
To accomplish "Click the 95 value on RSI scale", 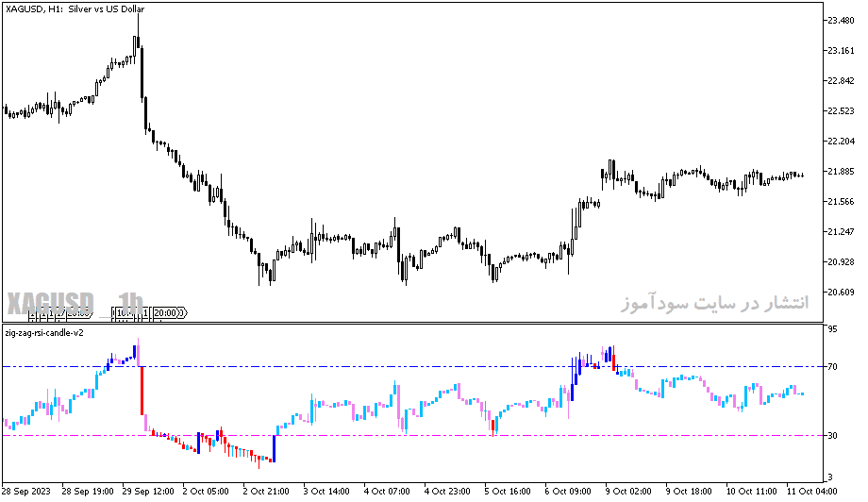I will coord(832,329).
